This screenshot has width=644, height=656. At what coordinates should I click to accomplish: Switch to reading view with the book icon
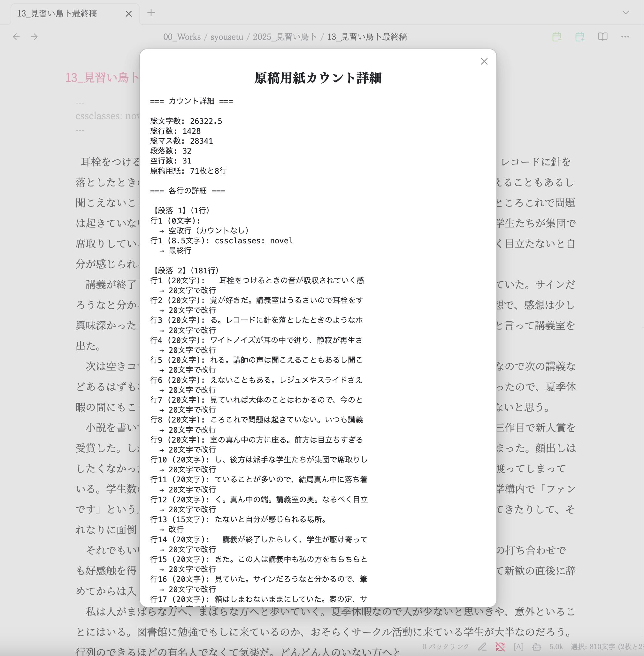pos(603,37)
